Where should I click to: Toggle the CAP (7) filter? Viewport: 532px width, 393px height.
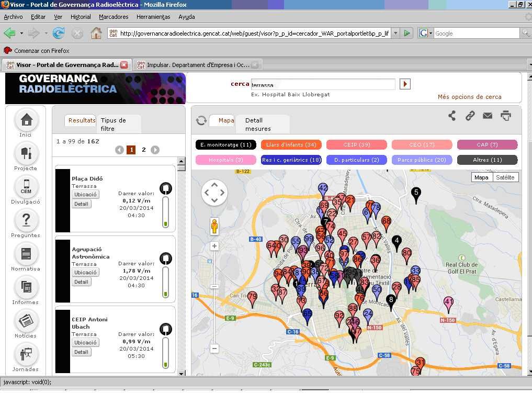(x=487, y=145)
